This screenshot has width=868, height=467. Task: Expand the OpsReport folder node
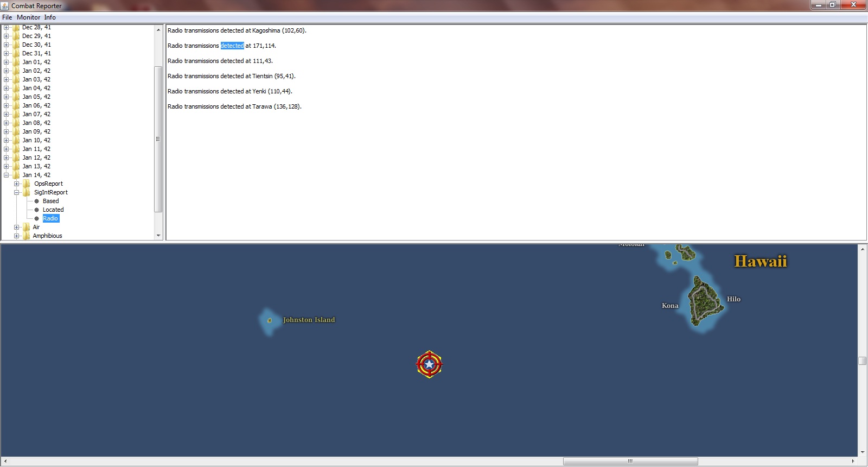click(16, 184)
